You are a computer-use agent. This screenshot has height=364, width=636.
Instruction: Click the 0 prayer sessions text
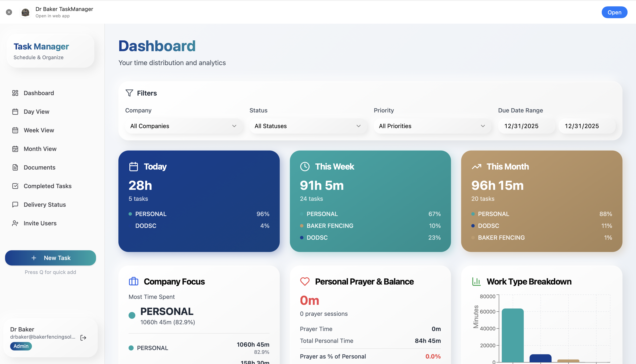(x=324, y=314)
